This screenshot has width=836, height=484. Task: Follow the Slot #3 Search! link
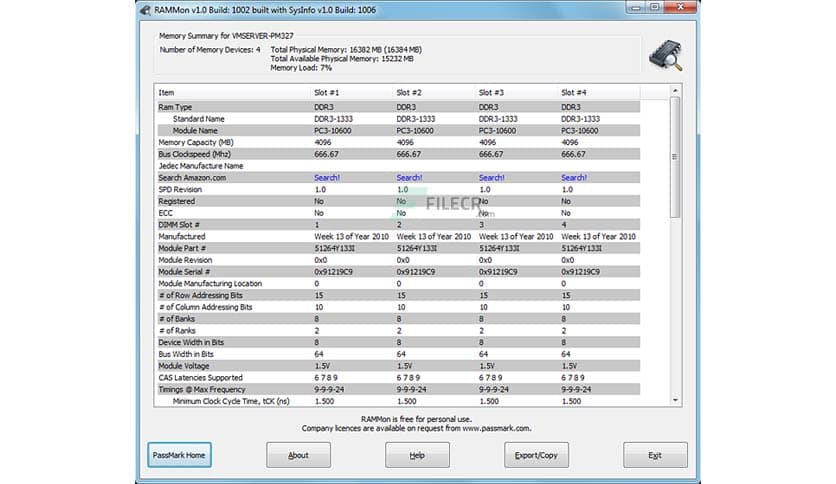click(491, 178)
